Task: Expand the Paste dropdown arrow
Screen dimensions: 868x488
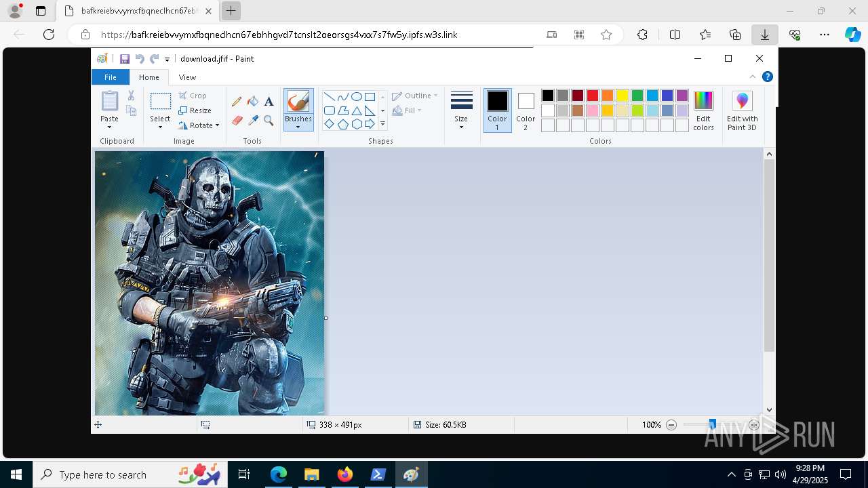Action: 109,127
